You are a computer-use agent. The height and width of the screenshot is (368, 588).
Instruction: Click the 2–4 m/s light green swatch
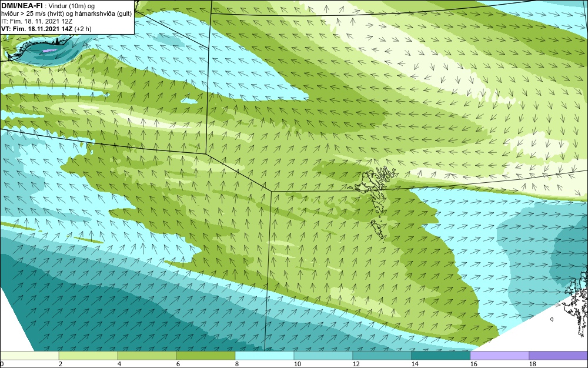88,355
